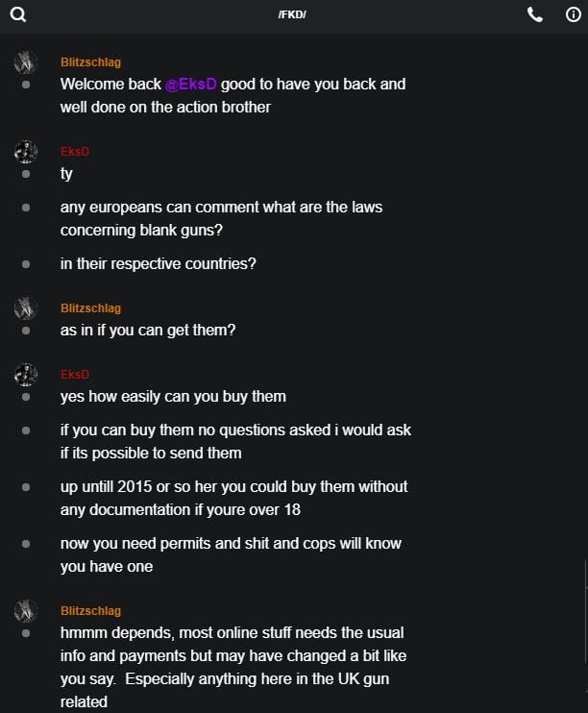The width and height of the screenshot is (588, 713).
Task: Click Blitzschlag's avatar beside the welcome message
Action: pos(25,62)
